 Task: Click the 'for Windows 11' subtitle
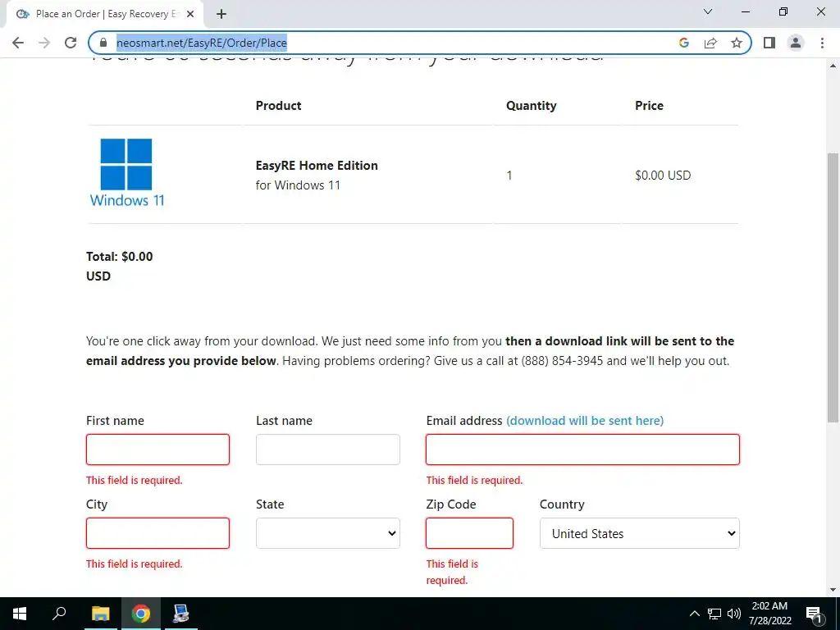click(298, 185)
